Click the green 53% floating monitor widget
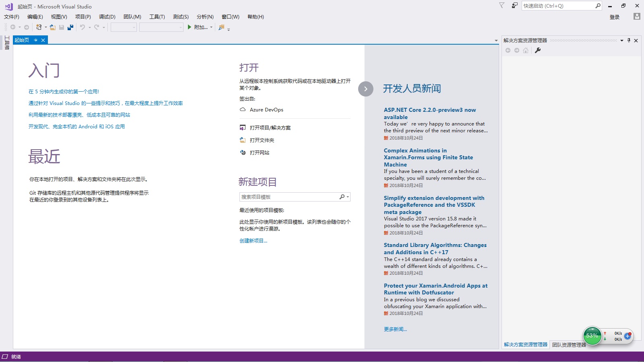 592,336
